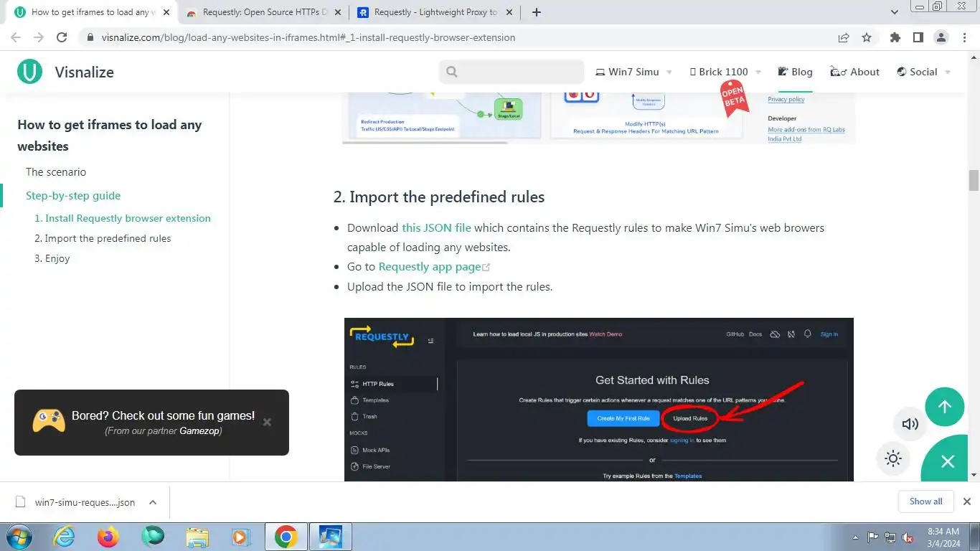Open the downloaded win7-simu json file
This screenshot has height=551, width=980.
(x=85, y=502)
